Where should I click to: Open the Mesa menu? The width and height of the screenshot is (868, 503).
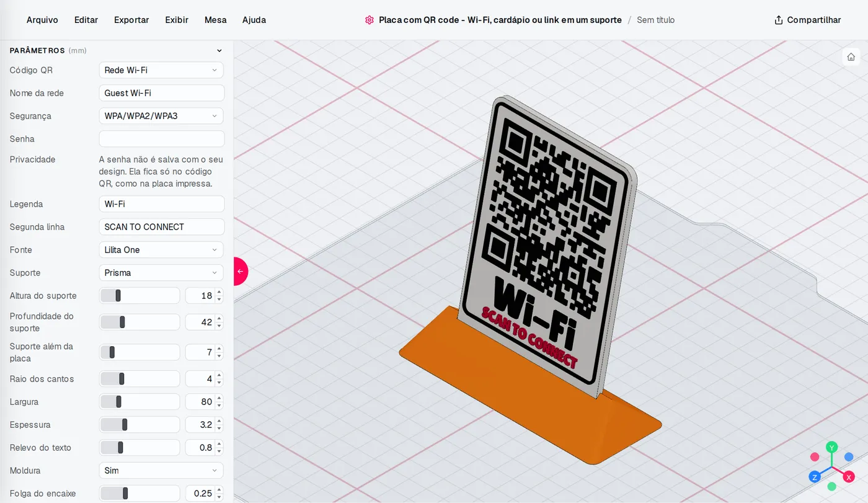click(x=215, y=20)
